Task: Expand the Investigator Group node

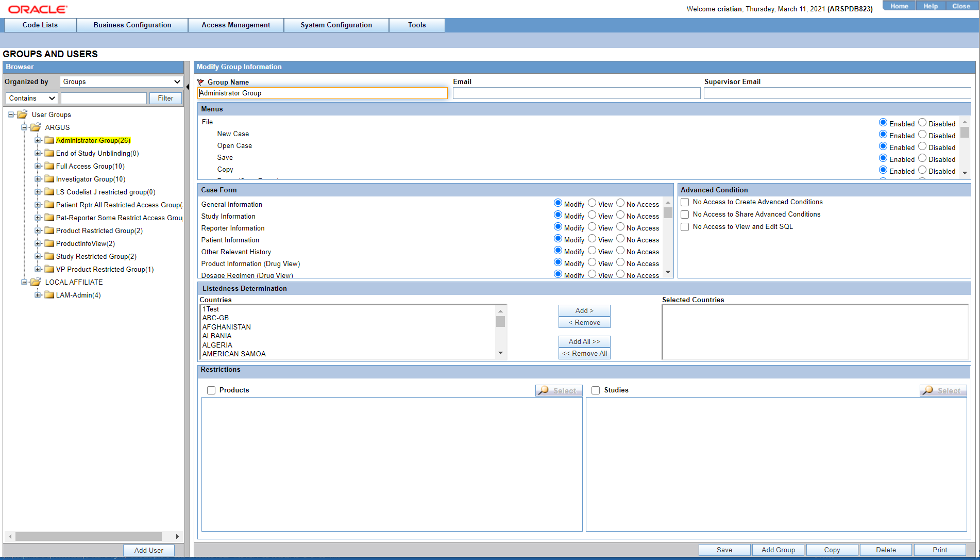Action: pyautogui.click(x=38, y=179)
